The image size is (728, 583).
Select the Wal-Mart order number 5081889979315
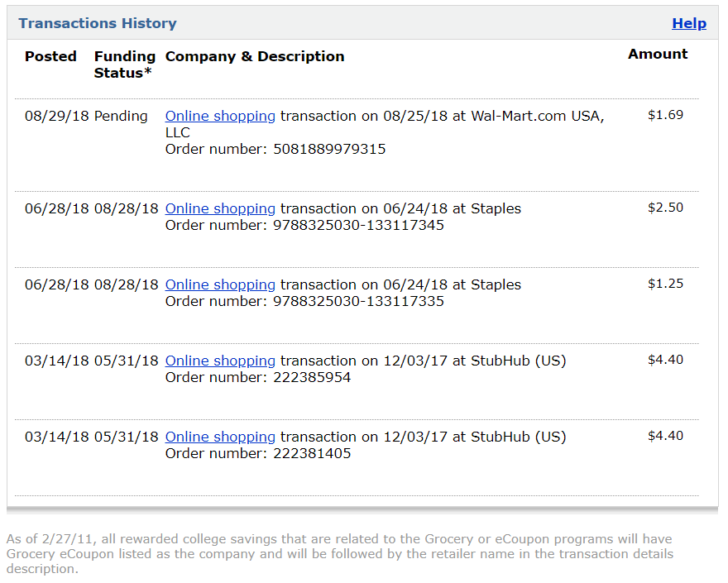coord(329,149)
